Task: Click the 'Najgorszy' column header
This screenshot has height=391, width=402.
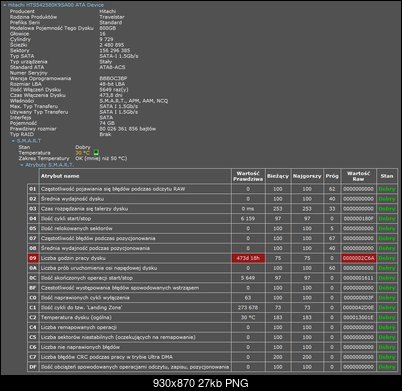Action: coord(307,176)
